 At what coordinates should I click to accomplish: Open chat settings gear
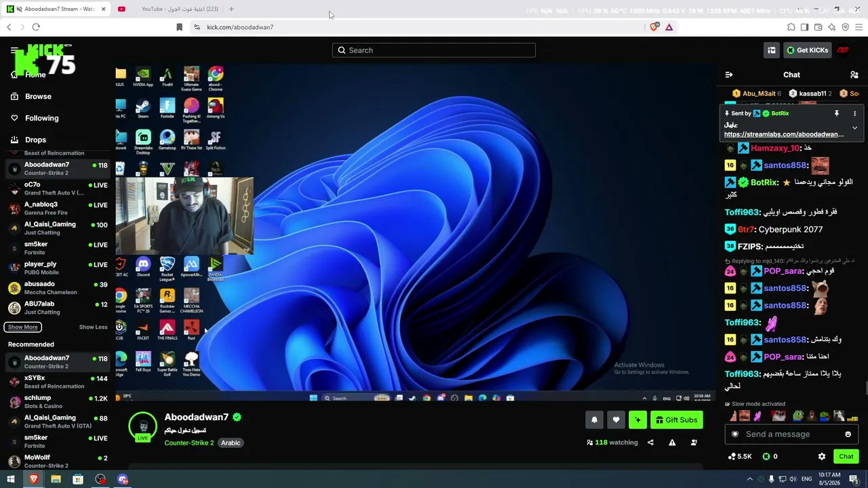822,457
